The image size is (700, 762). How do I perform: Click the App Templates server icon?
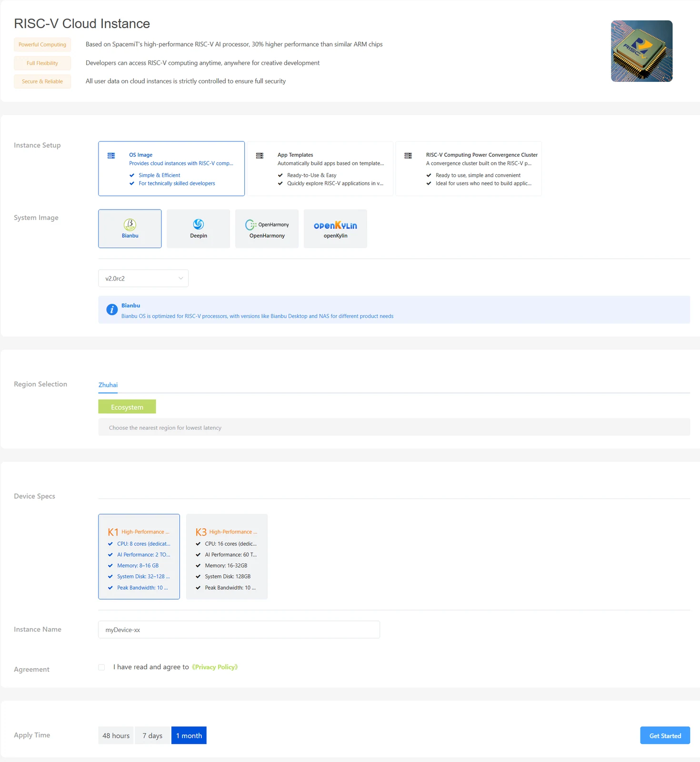(x=260, y=156)
